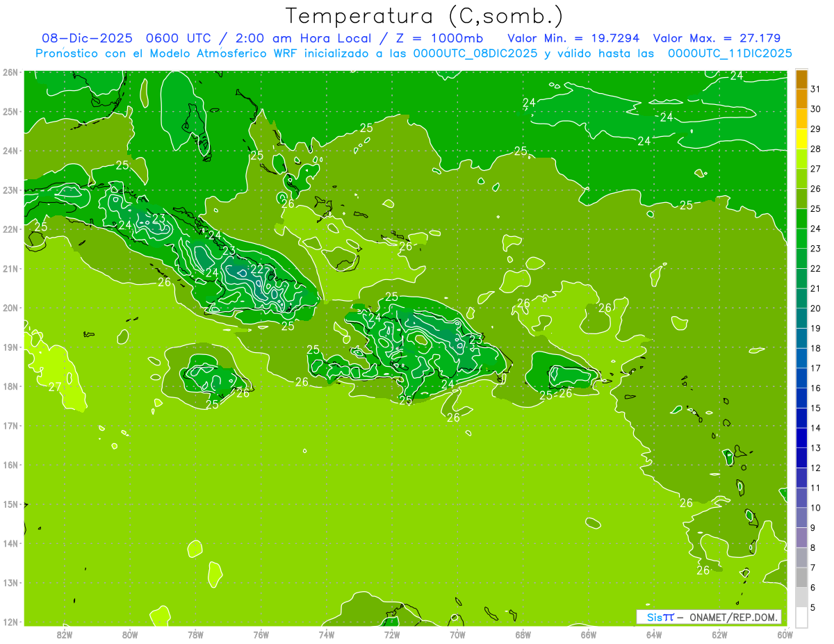
Task: Click the "62W" longitude axis label
Action: (719, 634)
